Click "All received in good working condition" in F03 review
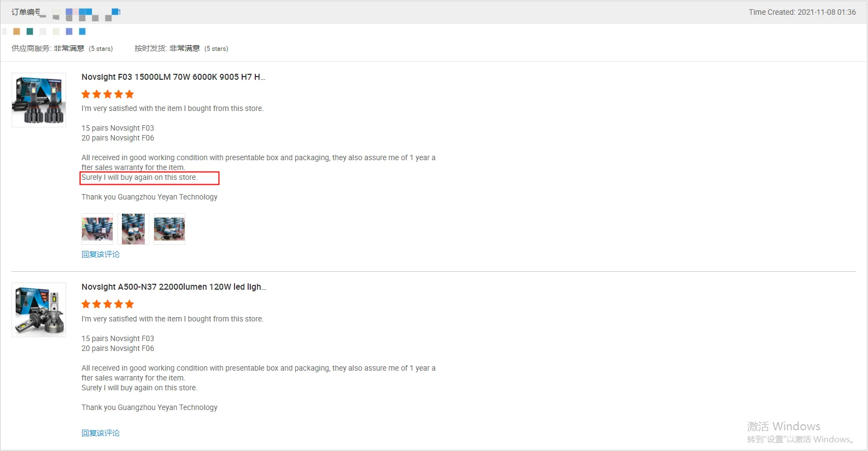The width and height of the screenshot is (868, 451). [x=259, y=163]
